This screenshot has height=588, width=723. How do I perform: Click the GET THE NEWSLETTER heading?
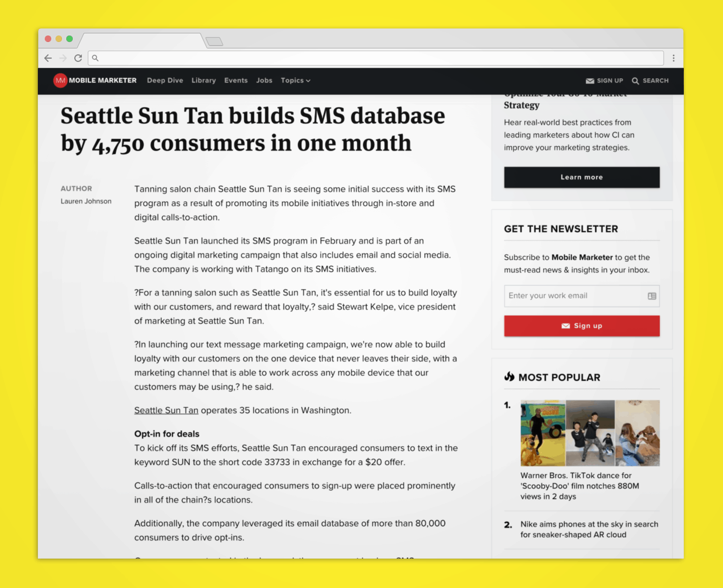(x=561, y=229)
